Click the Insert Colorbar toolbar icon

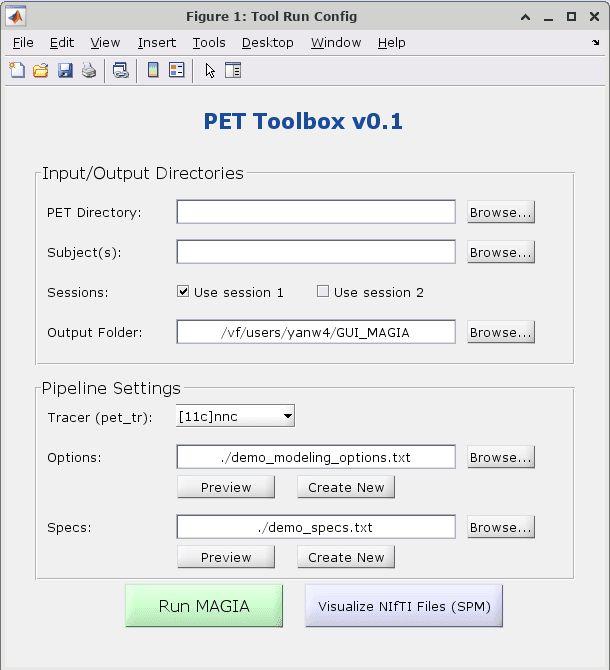153,70
